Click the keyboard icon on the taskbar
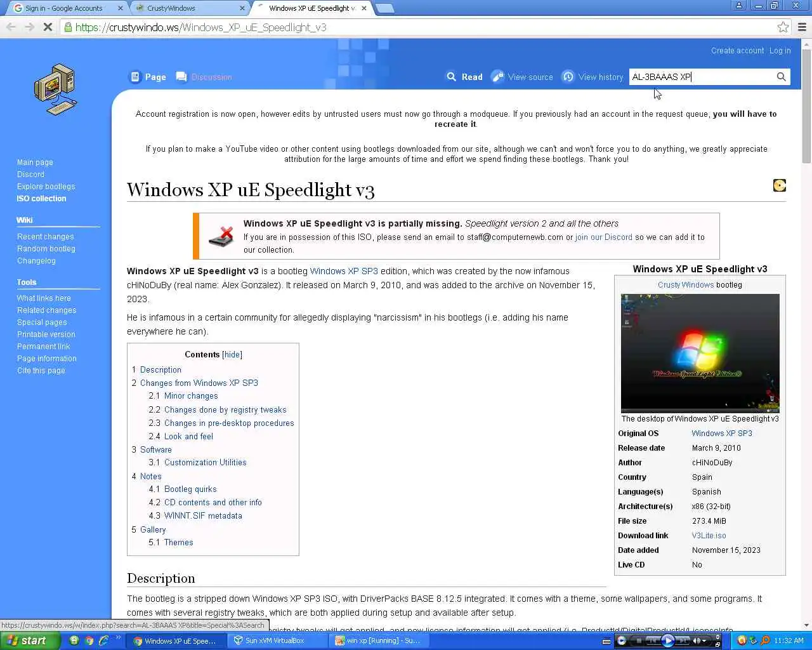The width and height of the screenshot is (812, 650). pos(606,641)
